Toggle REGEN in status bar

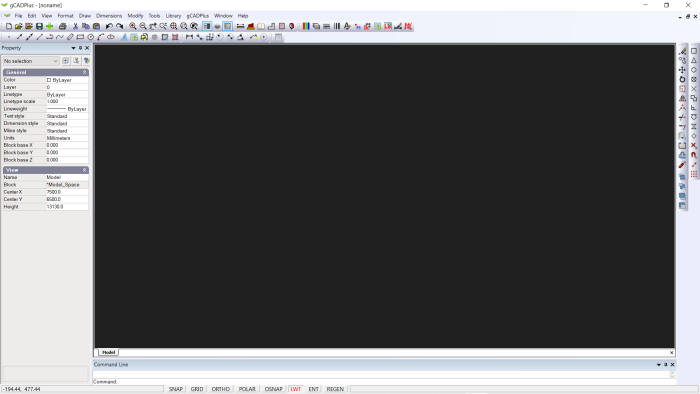pos(335,389)
